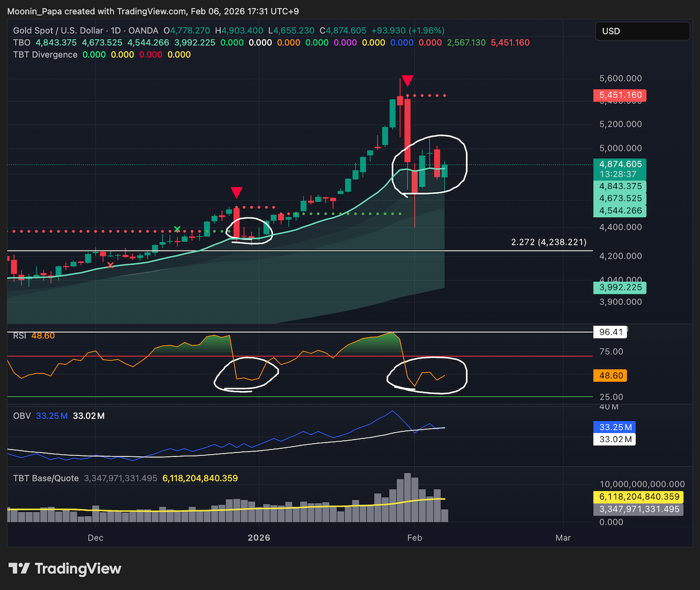Click the open value O4,778.270 in the legend

coord(187,30)
